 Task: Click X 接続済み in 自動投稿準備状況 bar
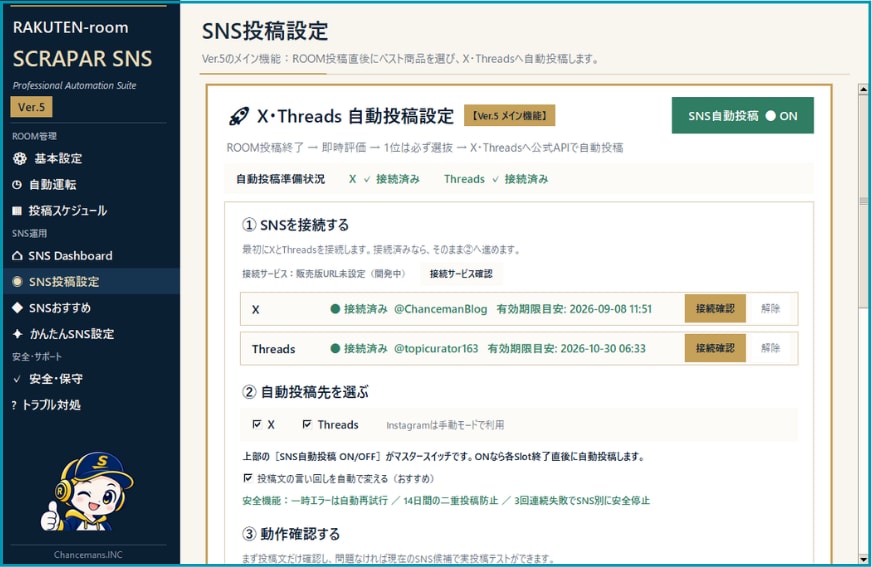tap(384, 179)
